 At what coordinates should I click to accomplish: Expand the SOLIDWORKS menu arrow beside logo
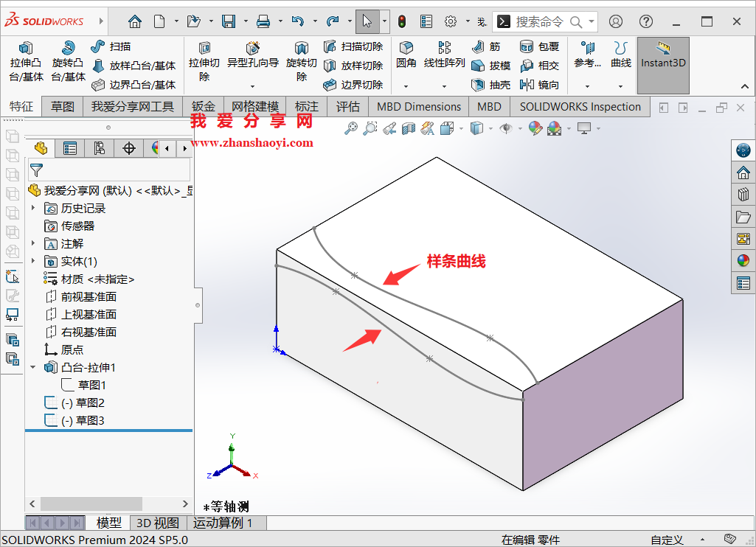tap(101, 21)
